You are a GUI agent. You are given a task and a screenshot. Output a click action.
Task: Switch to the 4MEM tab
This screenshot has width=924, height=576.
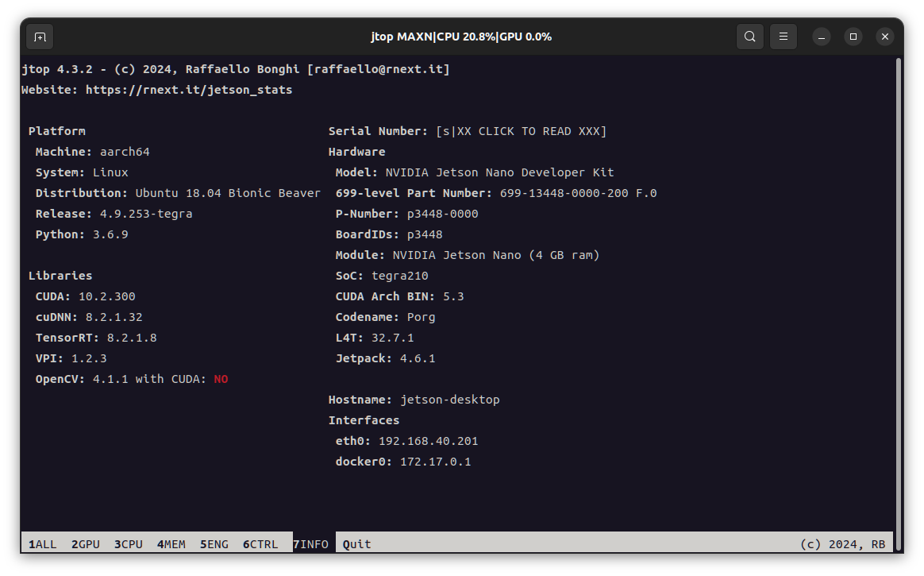coord(171,544)
